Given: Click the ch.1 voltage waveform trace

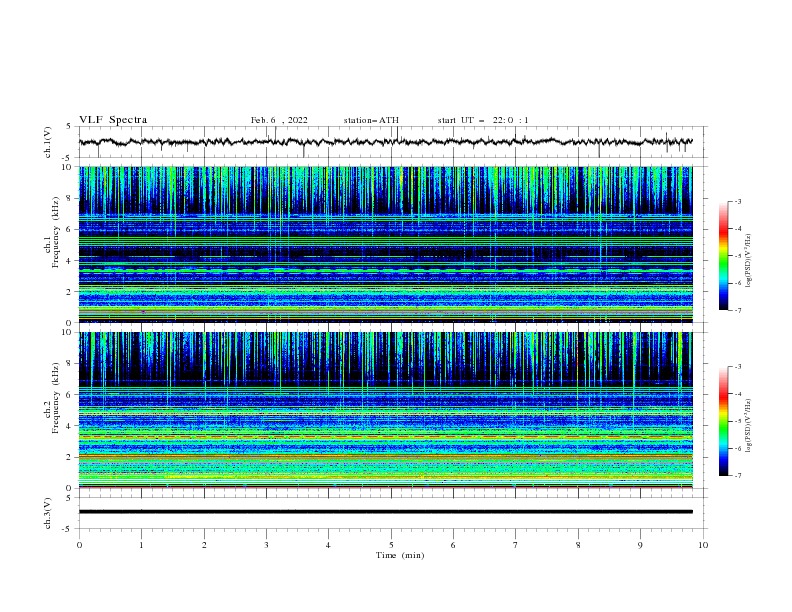Looking at the screenshot, I should [x=385, y=142].
